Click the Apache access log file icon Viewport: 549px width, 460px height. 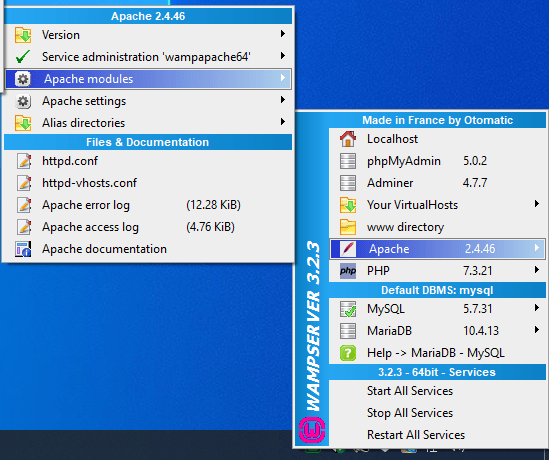(x=24, y=227)
